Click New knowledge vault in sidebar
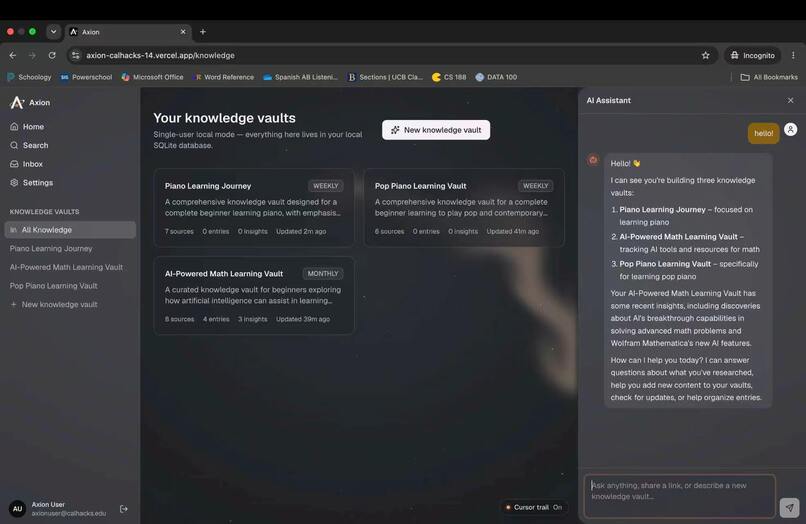This screenshot has height=524, width=806. 54,304
